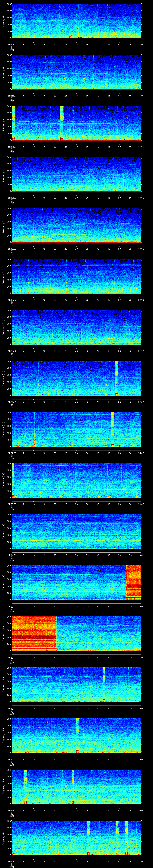Click the burst near 23 seconds in 21:16 spectrogram
The width and height of the screenshot is (153, 868).
point(62,123)
